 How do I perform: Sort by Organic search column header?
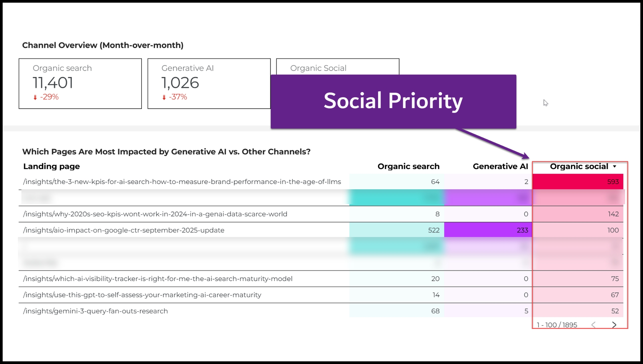tap(408, 166)
